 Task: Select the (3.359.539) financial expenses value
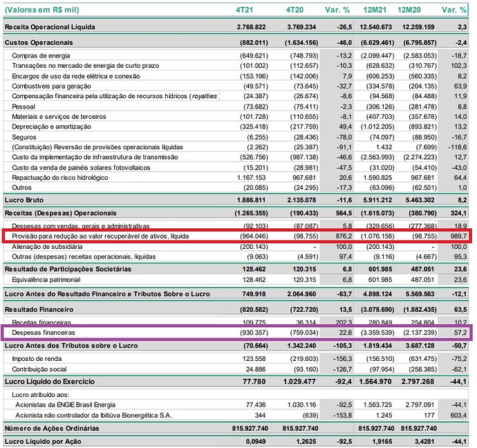(x=377, y=333)
